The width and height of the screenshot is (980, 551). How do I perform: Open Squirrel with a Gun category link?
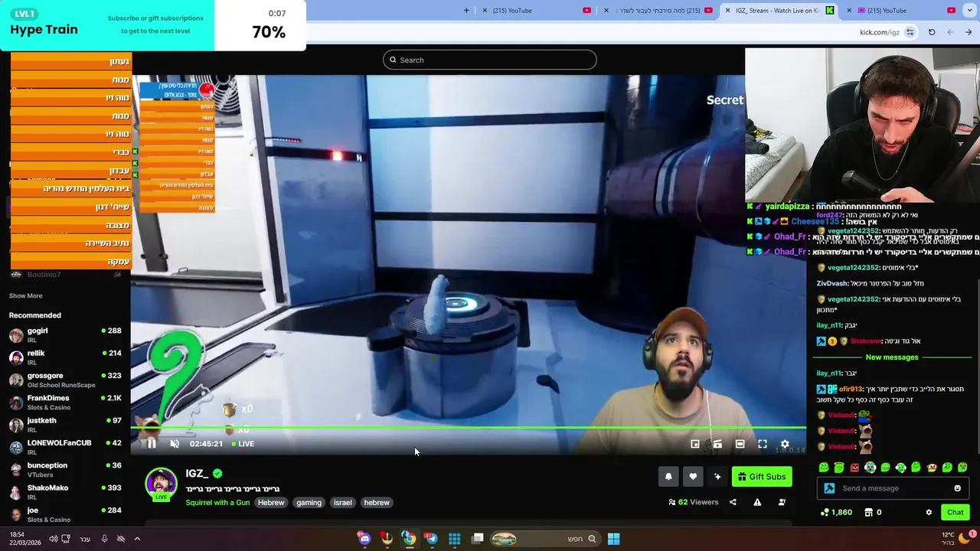point(217,503)
